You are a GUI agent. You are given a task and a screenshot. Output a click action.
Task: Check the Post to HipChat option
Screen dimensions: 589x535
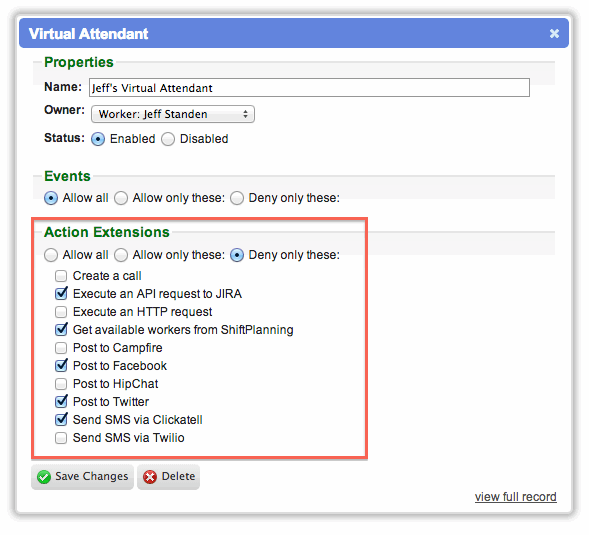coord(61,384)
